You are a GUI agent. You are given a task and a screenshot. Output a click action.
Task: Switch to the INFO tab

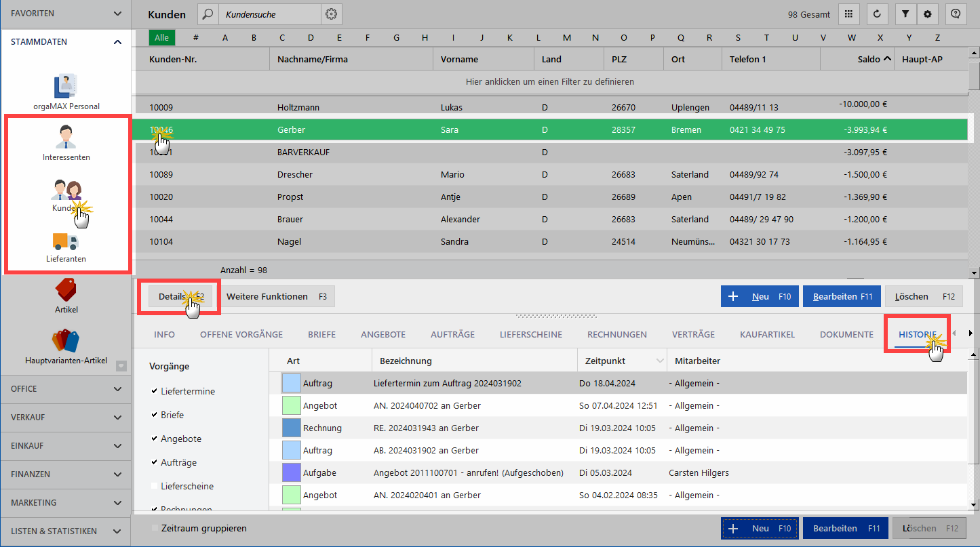pos(164,334)
